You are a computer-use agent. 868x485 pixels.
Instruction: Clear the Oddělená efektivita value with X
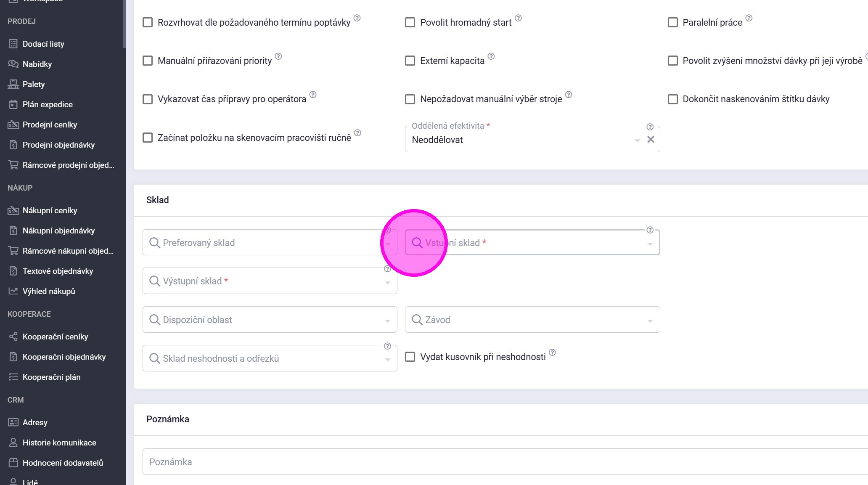[x=650, y=140]
